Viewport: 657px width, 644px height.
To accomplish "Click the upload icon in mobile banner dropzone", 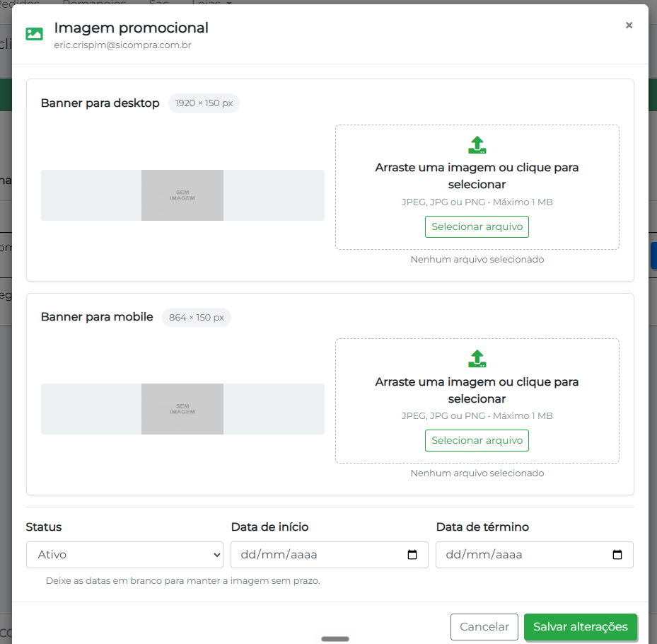I will pyautogui.click(x=477, y=359).
